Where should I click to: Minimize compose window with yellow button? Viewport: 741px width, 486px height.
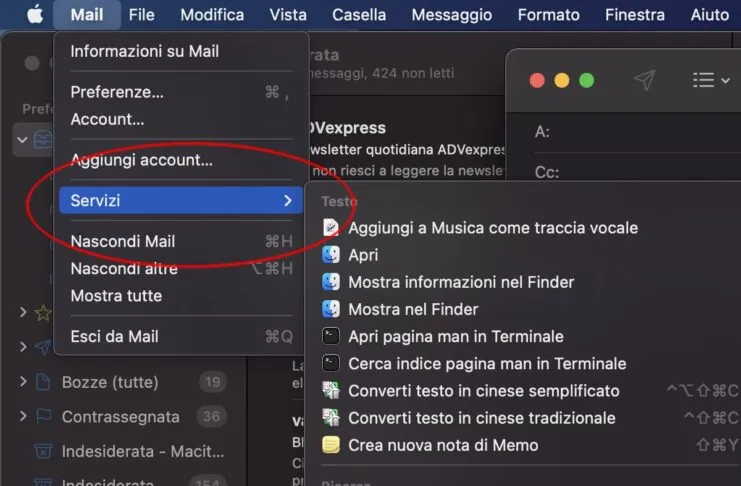click(561, 80)
